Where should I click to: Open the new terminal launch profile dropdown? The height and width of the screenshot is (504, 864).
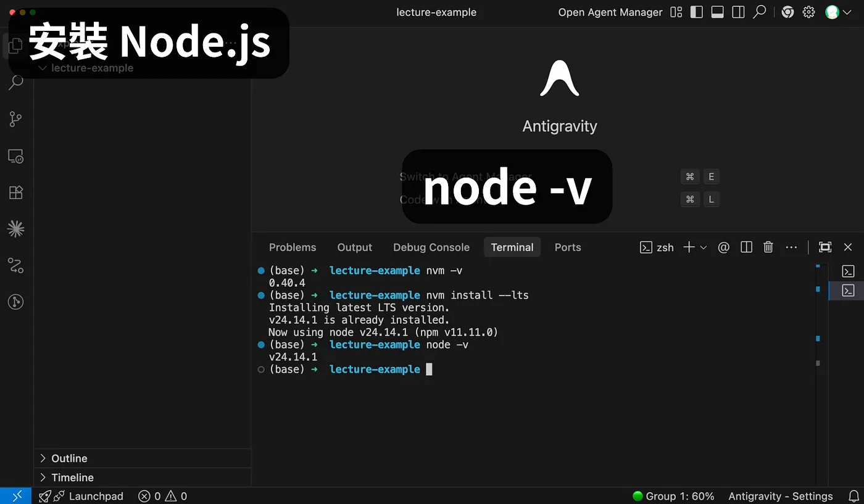click(704, 247)
